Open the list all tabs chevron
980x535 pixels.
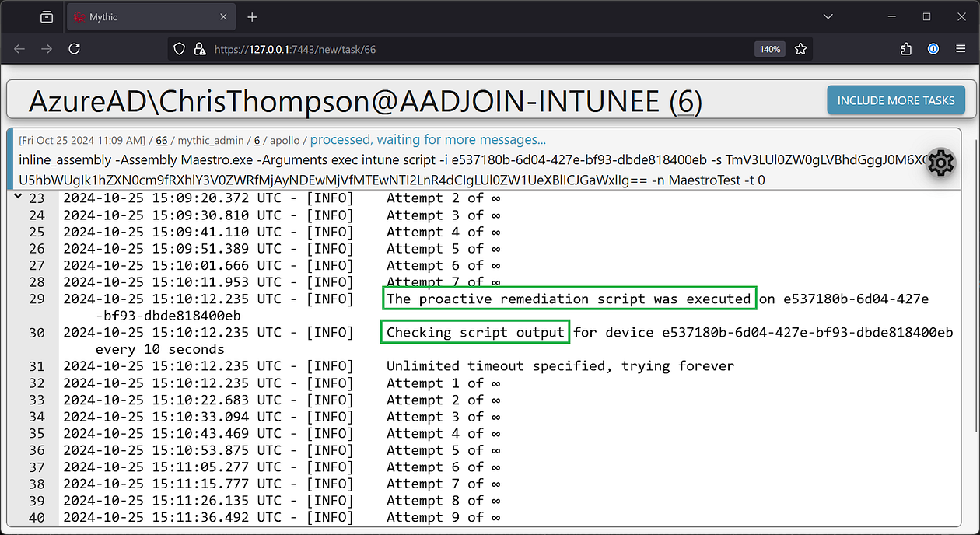click(828, 16)
